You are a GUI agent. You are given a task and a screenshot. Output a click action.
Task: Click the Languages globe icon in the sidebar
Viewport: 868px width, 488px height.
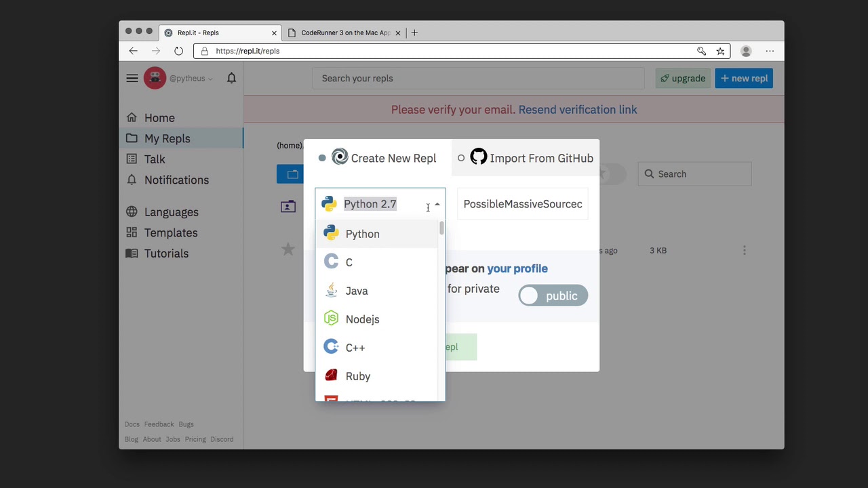[x=132, y=211]
